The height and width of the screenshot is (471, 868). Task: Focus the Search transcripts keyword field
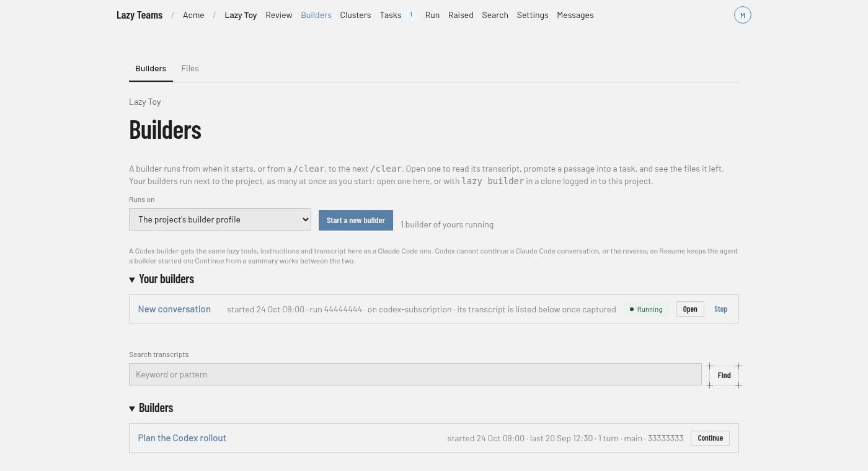415,374
